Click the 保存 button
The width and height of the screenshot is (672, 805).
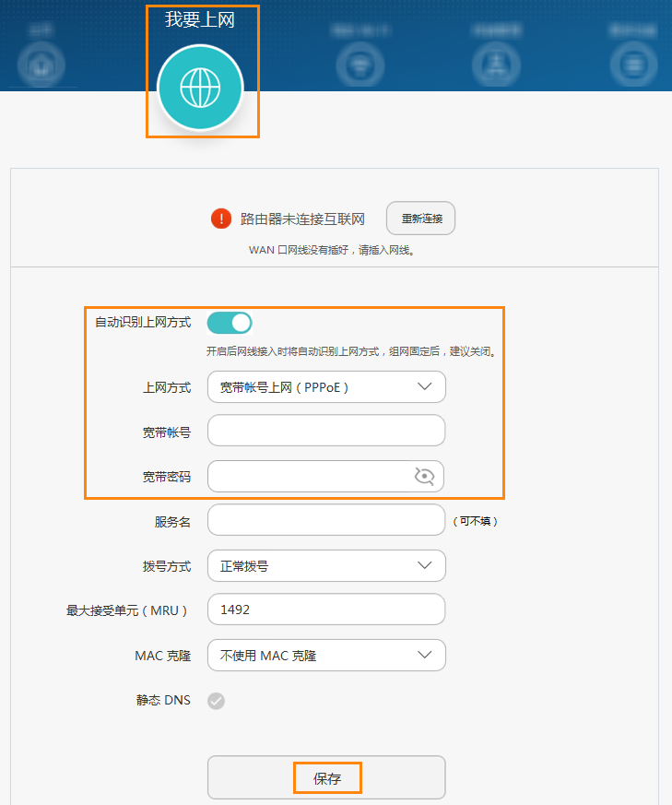326,778
